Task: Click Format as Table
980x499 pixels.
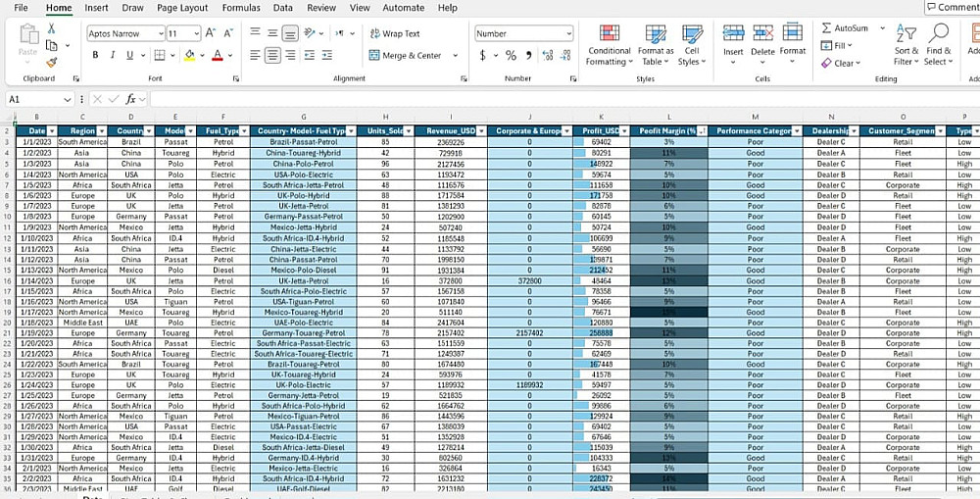Action: 656,45
